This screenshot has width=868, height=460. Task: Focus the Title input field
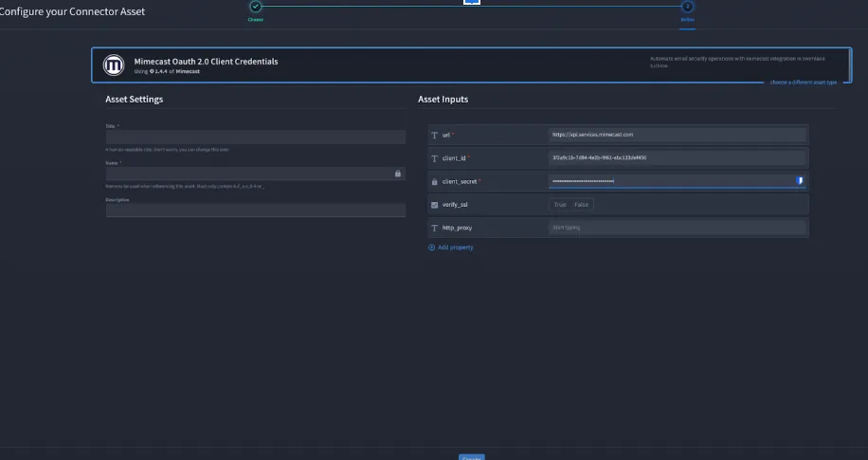(x=255, y=137)
